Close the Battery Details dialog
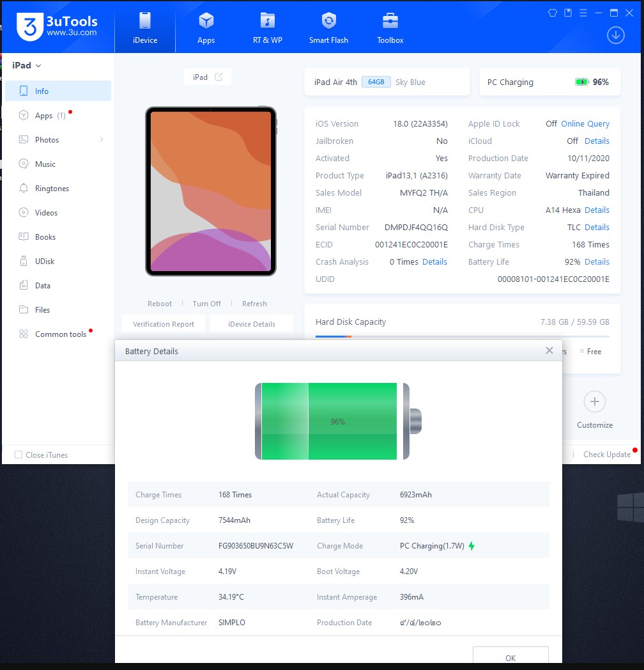This screenshot has width=644, height=670. (549, 350)
